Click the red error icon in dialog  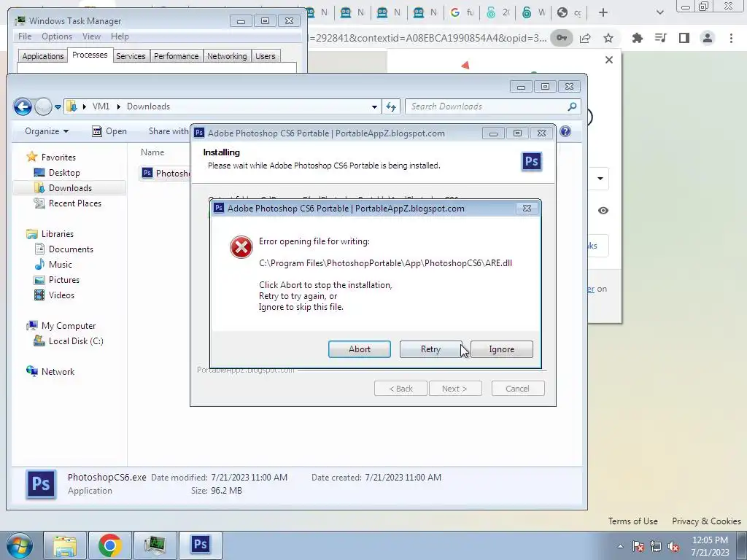[241, 247]
